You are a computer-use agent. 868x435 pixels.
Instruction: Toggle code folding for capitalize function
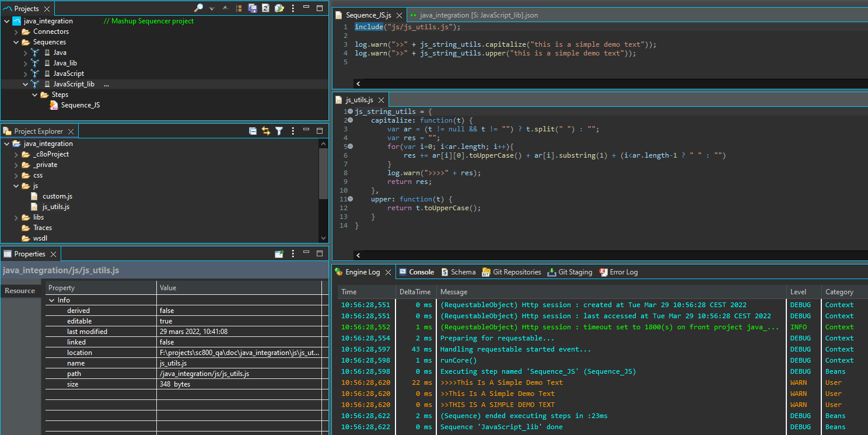[x=350, y=120]
